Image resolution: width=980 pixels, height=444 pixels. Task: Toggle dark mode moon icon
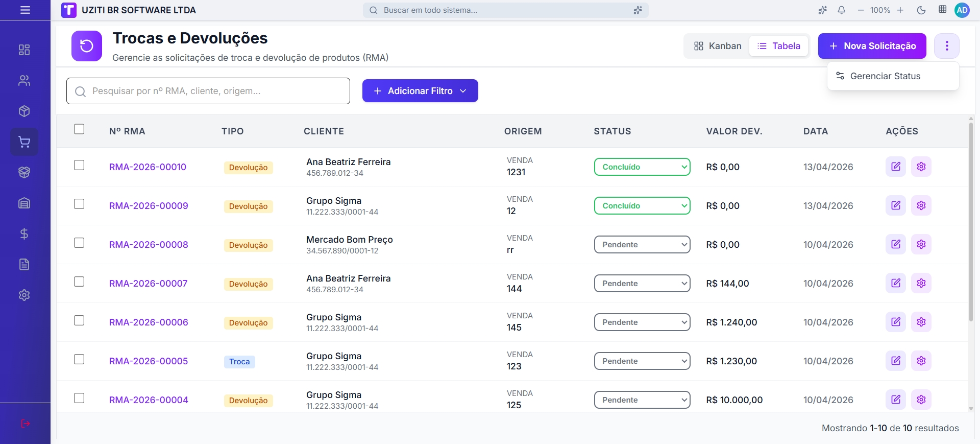(921, 10)
